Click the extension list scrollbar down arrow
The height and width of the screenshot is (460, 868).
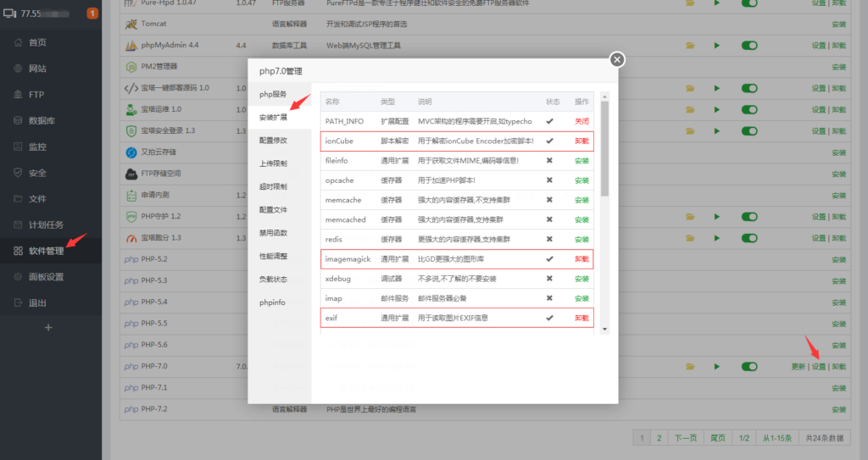tap(604, 330)
